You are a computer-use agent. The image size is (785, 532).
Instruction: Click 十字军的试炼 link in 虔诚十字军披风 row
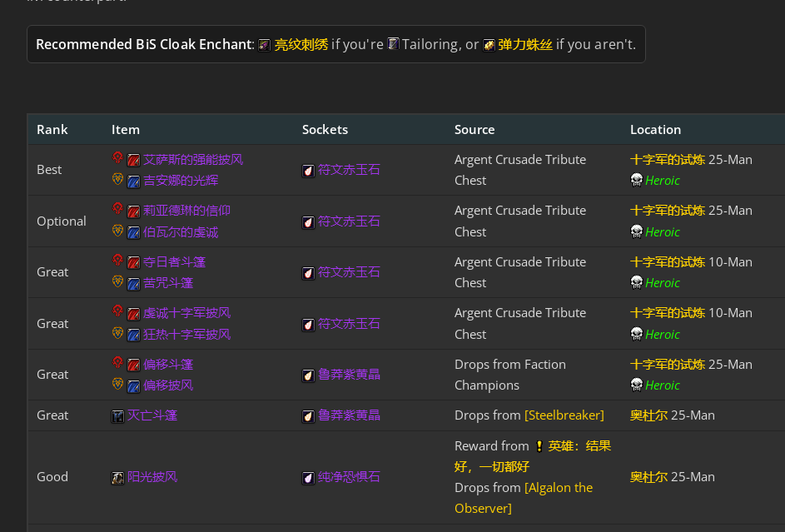click(x=668, y=313)
